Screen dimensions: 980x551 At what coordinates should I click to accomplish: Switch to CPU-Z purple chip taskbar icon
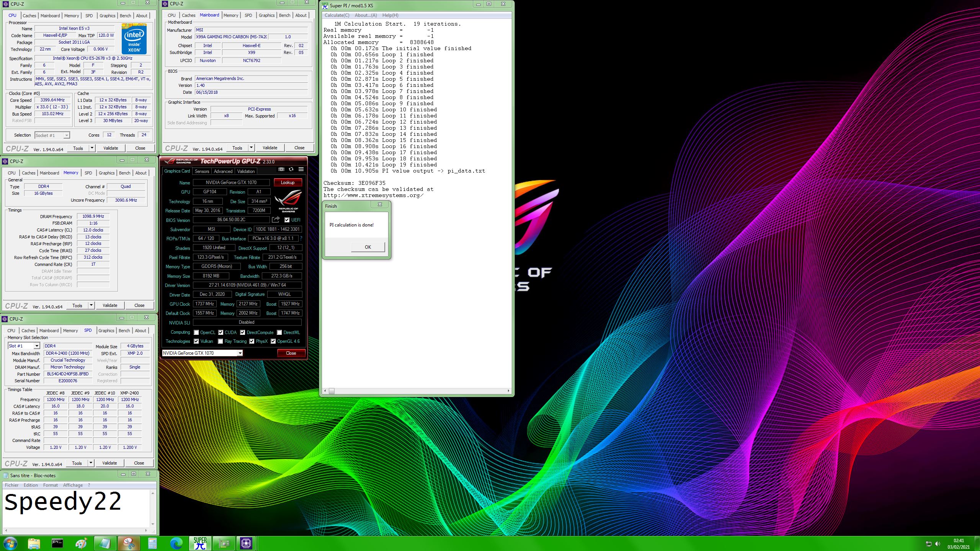[x=246, y=543]
